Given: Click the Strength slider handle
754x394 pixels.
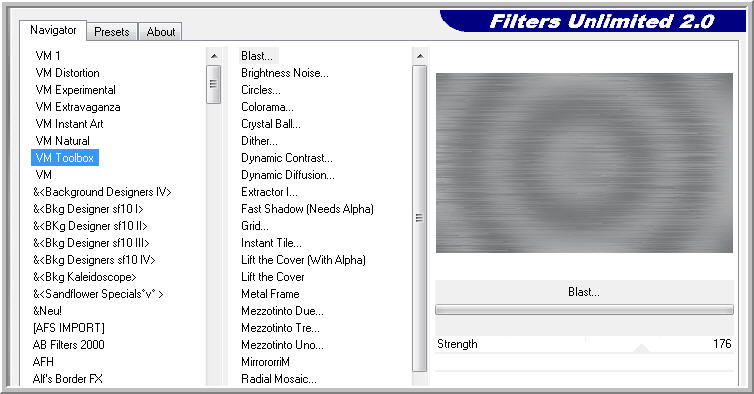Looking at the screenshot, I should 641,348.
